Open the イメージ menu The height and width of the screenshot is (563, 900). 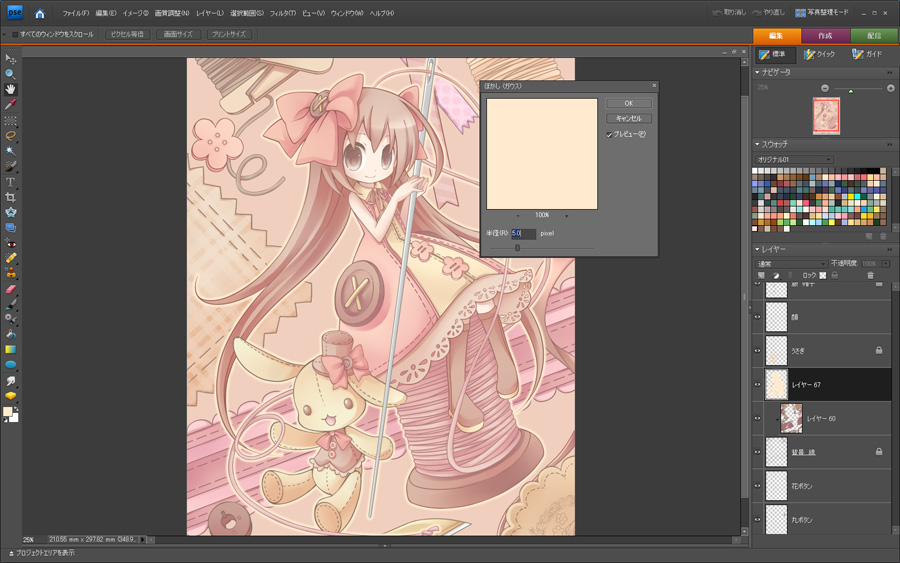(135, 13)
